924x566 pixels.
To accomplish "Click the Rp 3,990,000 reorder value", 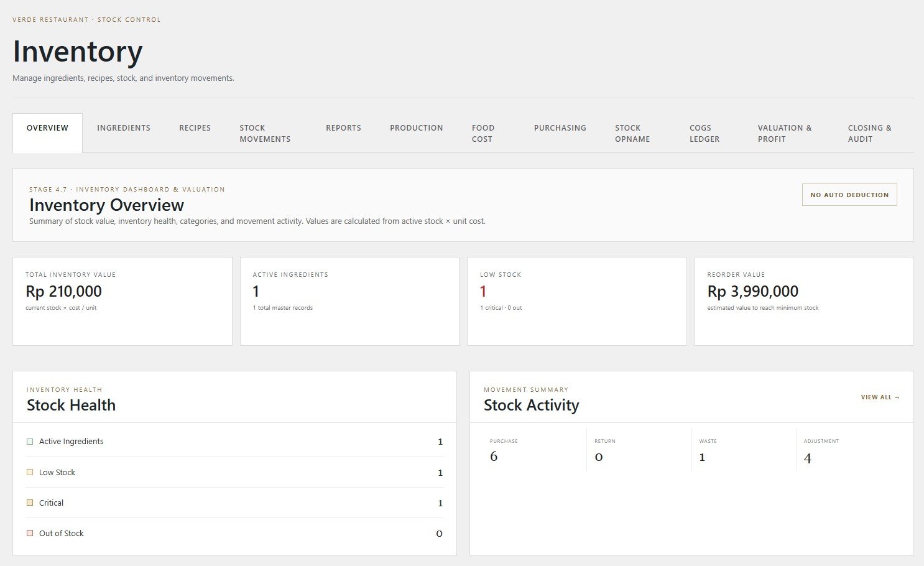I will tap(753, 291).
